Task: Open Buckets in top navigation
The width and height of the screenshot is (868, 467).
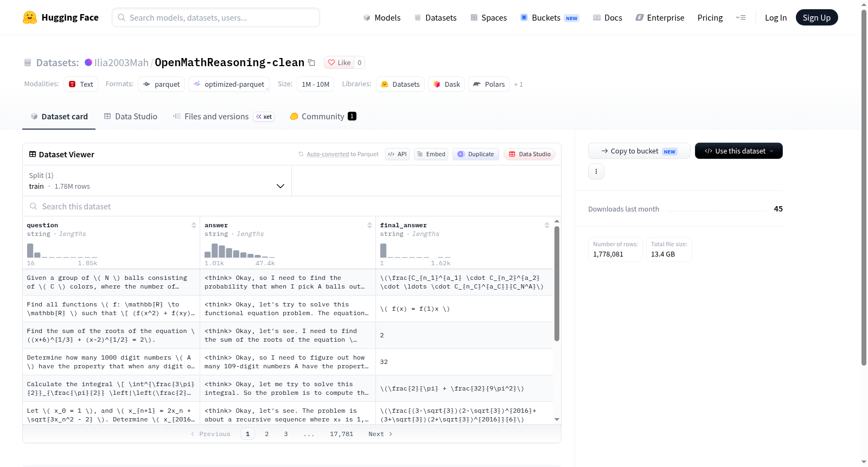Action: [x=550, y=17]
